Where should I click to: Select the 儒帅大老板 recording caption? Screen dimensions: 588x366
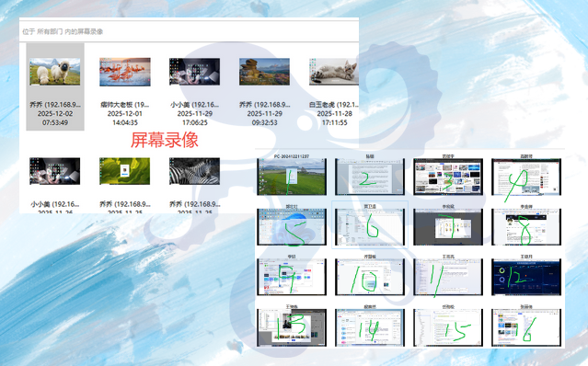(x=125, y=105)
